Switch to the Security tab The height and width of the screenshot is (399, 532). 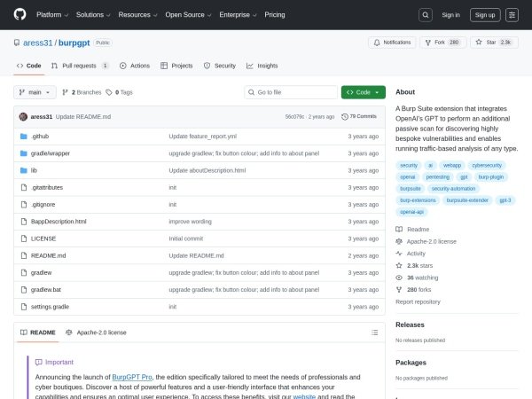click(x=220, y=66)
